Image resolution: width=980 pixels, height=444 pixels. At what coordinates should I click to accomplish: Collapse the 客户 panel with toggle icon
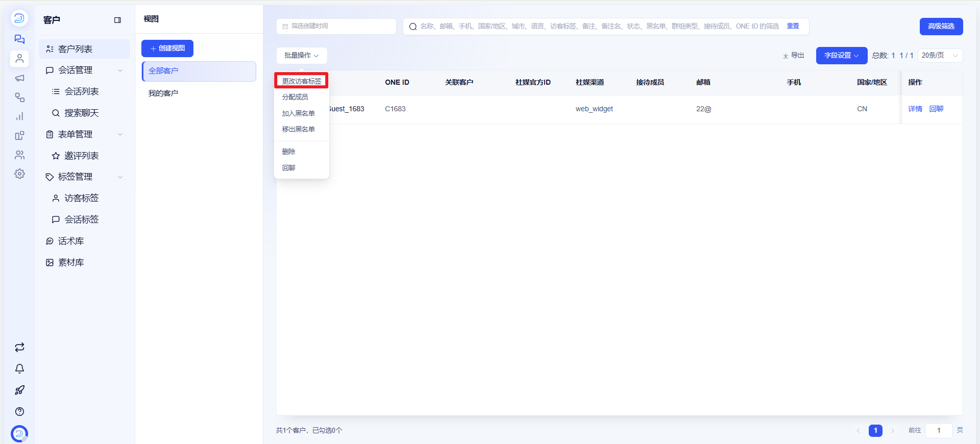(x=117, y=20)
